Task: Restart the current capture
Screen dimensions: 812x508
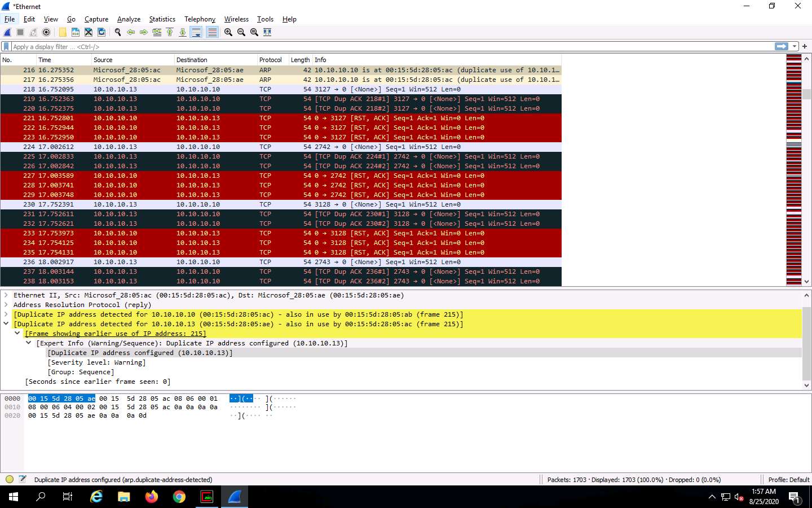Action: point(33,32)
